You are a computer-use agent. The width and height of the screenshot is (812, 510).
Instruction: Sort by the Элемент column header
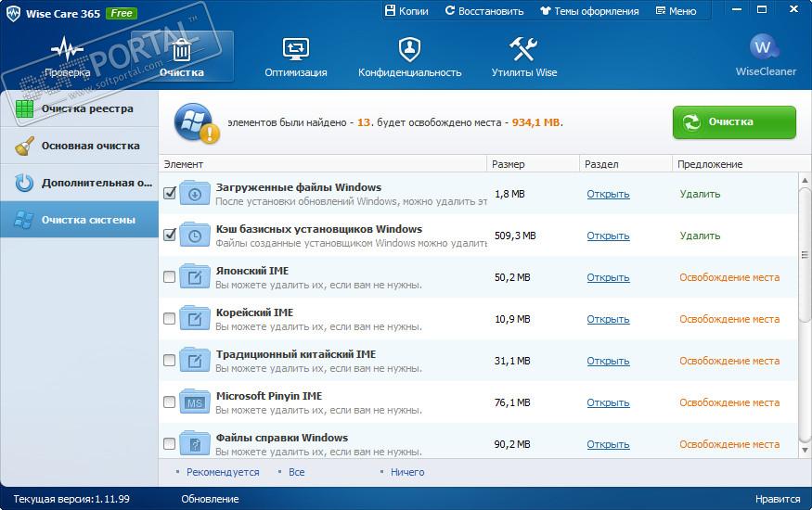(x=323, y=164)
